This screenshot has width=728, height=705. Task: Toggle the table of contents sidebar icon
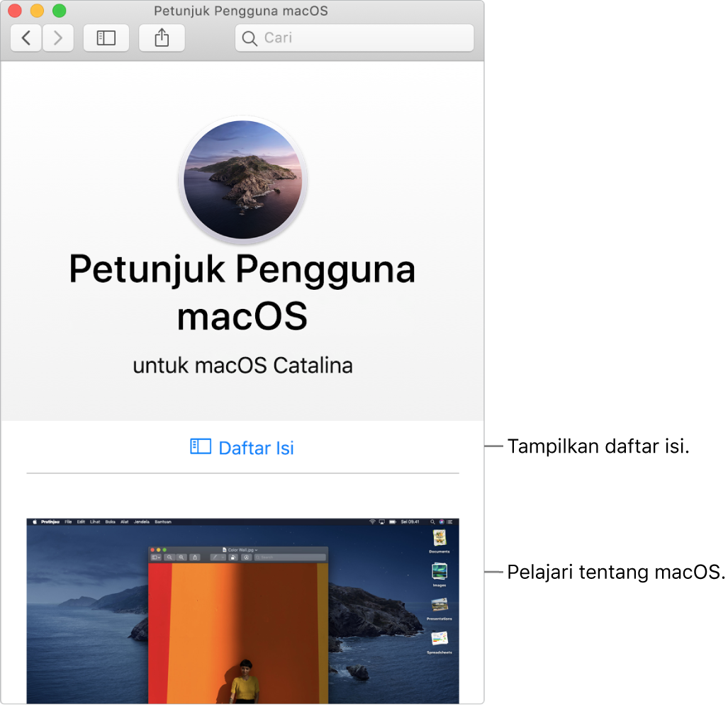coord(106,38)
